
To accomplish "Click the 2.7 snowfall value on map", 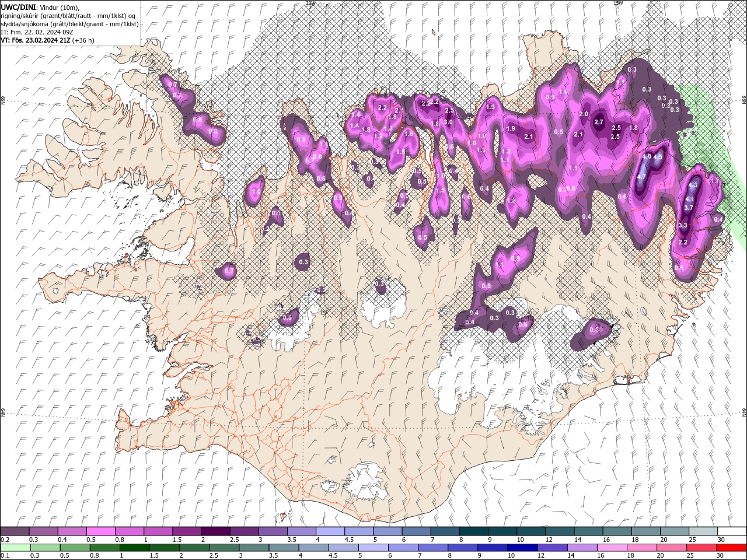I will tap(599, 122).
